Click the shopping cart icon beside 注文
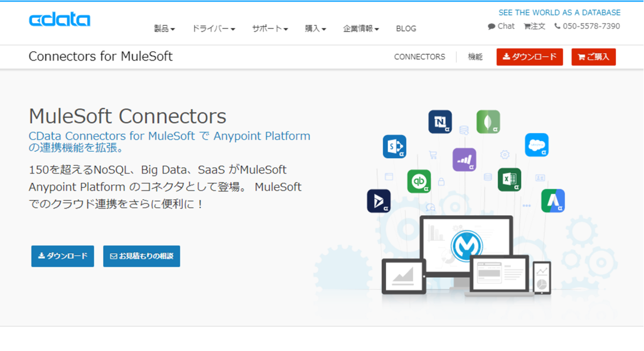Viewport: 644px width, 351px height. click(x=528, y=26)
